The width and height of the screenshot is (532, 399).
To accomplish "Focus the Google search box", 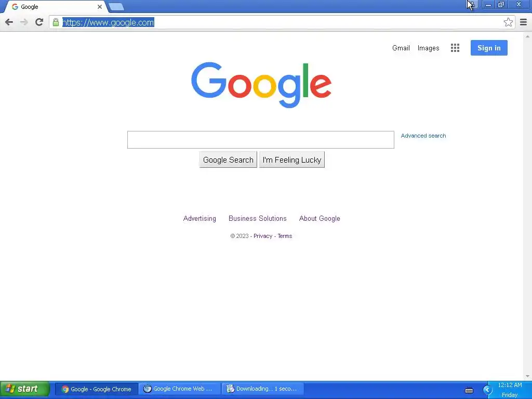I will 261,140.
